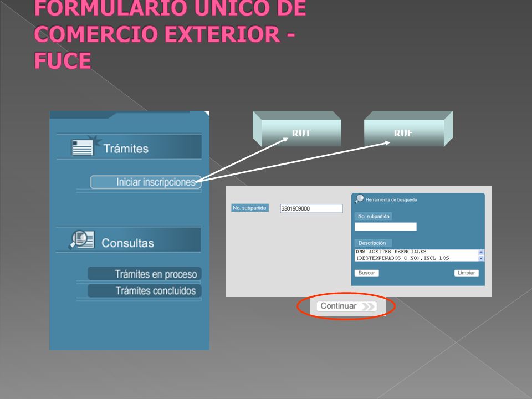
Task: Click the Herramienta de busqueda title text
Action: [x=391, y=200]
